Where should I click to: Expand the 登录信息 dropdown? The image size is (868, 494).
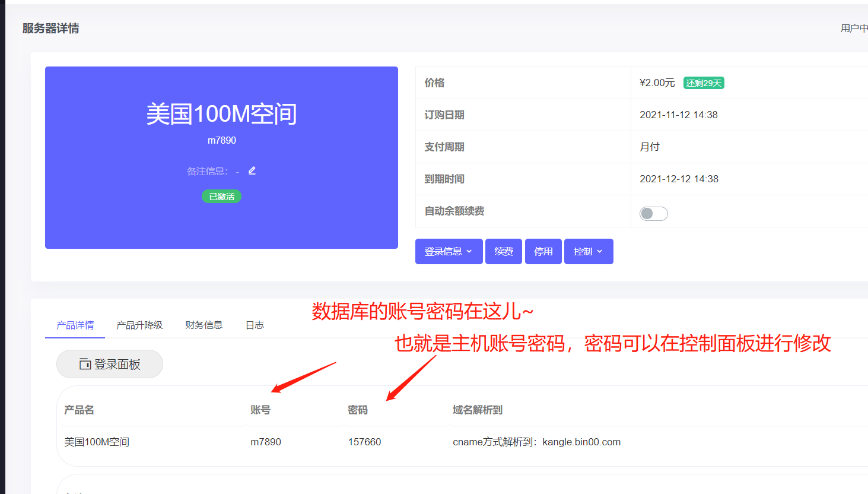tap(449, 251)
